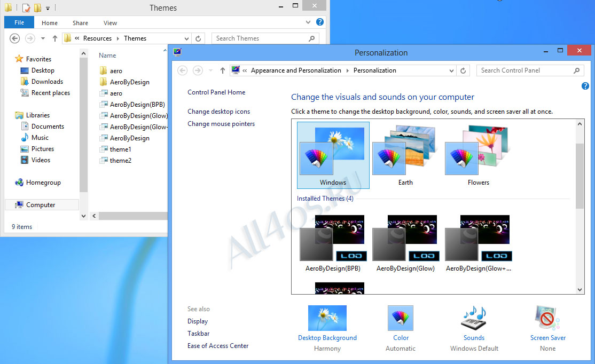Open the Sounds settings icon
595x364 pixels.
point(474,318)
